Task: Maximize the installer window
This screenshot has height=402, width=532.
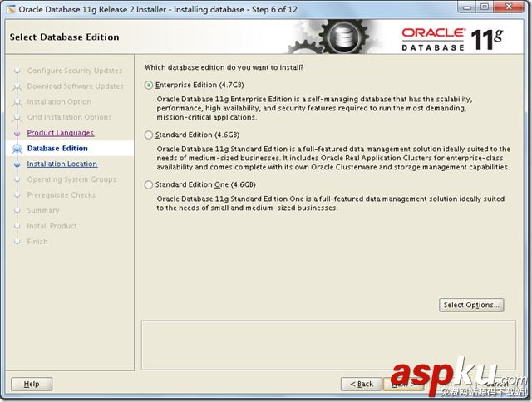Action: click(x=485, y=7)
